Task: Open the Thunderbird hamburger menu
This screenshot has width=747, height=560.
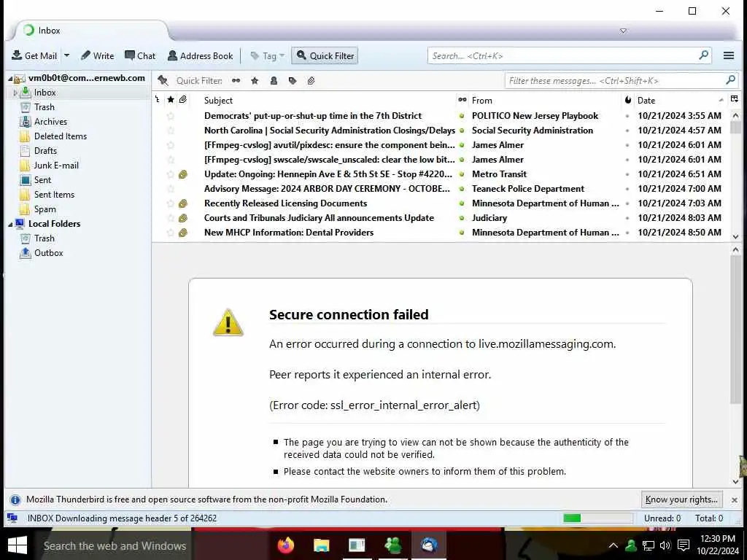Action: tap(729, 55)
